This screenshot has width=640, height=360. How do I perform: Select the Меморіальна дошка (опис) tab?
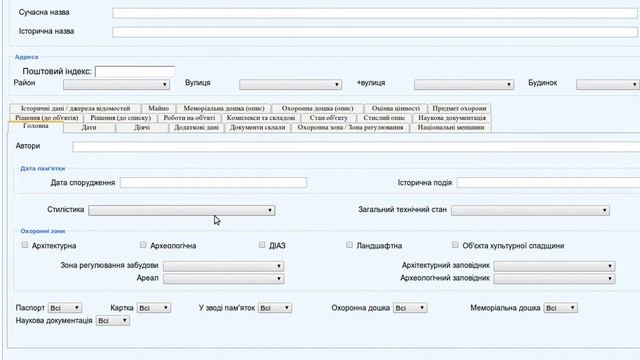[224, 109]
